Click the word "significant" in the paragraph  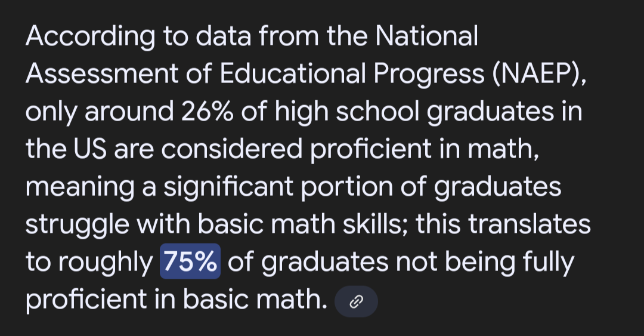pyautogui.click(x=228, y=187)
